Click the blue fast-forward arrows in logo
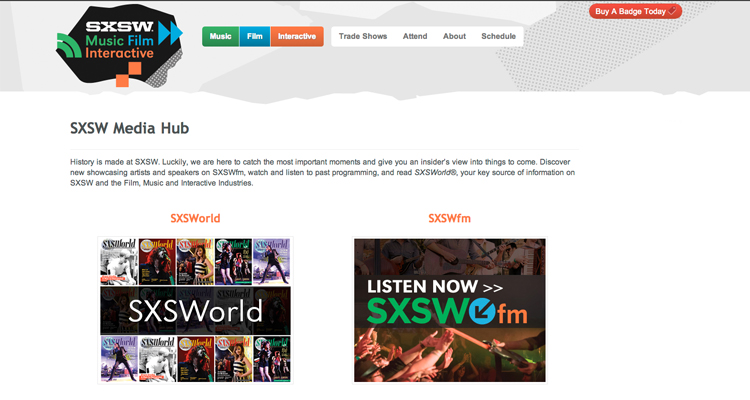750x400 pixels. [x=170, y=33]
